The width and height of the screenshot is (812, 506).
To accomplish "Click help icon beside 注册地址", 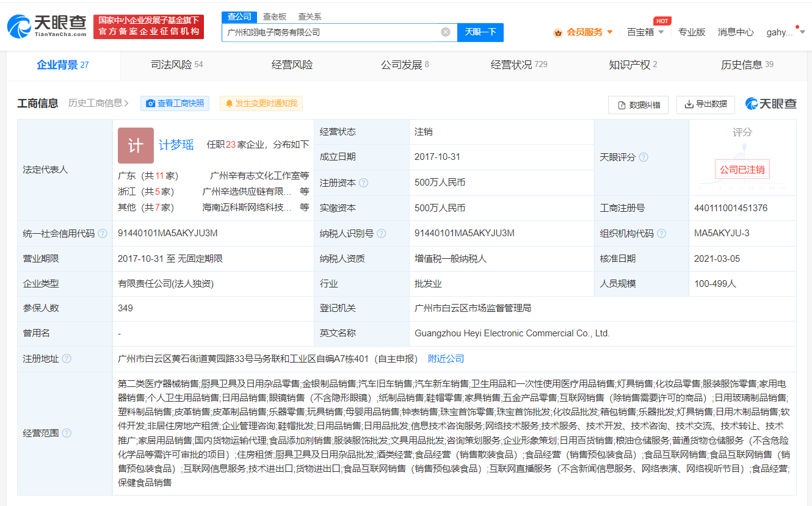I will [67, 359].
